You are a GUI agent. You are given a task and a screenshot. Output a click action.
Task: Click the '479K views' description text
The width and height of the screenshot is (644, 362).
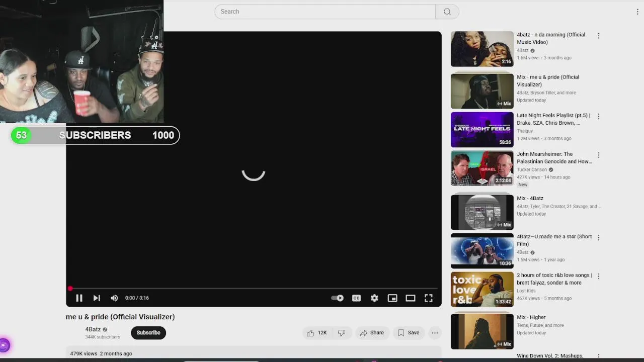[x=84, y=353]
